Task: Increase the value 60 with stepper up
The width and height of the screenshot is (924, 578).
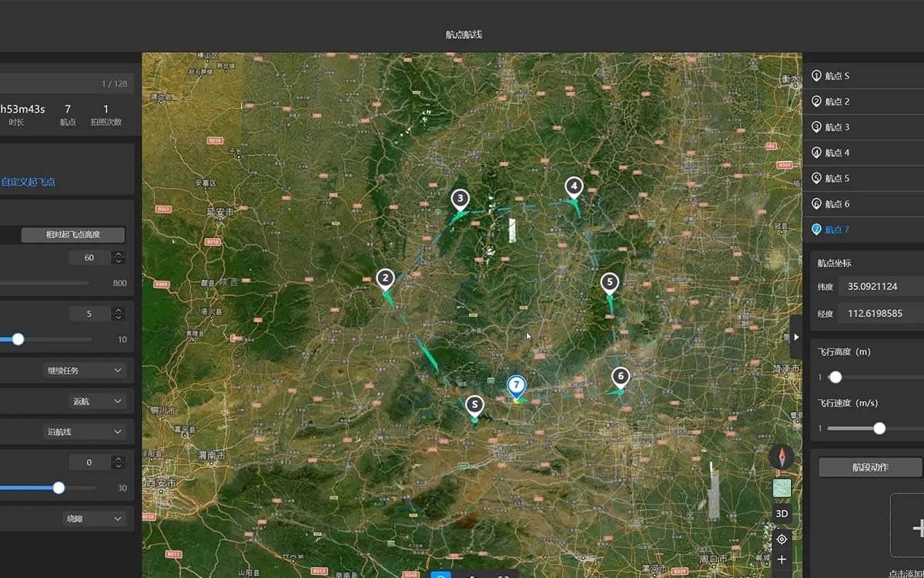Action: tap(118, 254)
